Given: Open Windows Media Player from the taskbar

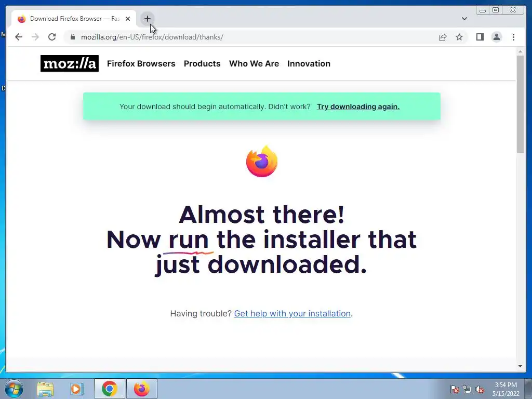Looking at the screenshot, I should pyautogui.click(x=77, y=389).
